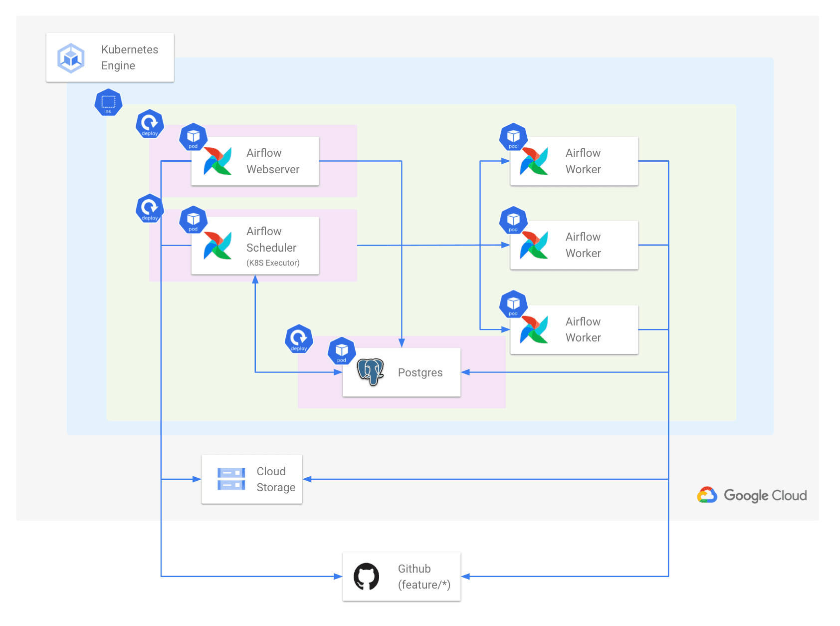The image size is (840, 626).
Task: Click the pinwheel logo in Airflow Scheduler
Action: pyautogui.click(x=218, y=245)
